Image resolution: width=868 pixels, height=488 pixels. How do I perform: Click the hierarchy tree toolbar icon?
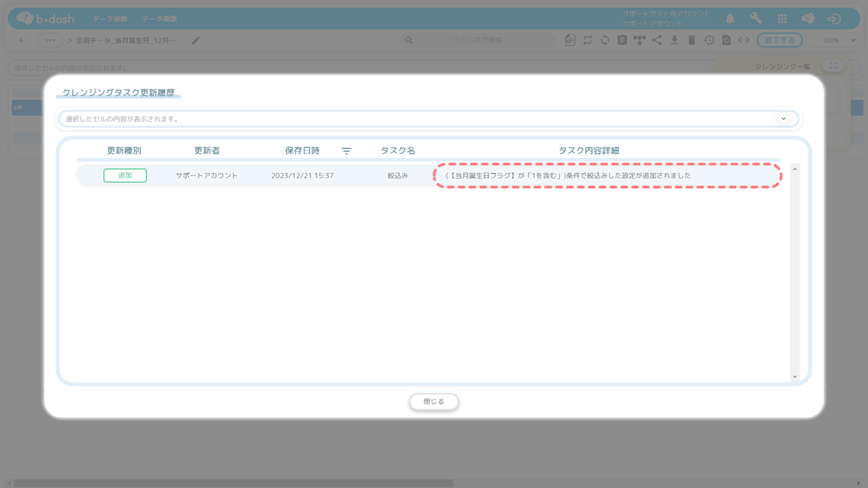click(x=639, y=40)
